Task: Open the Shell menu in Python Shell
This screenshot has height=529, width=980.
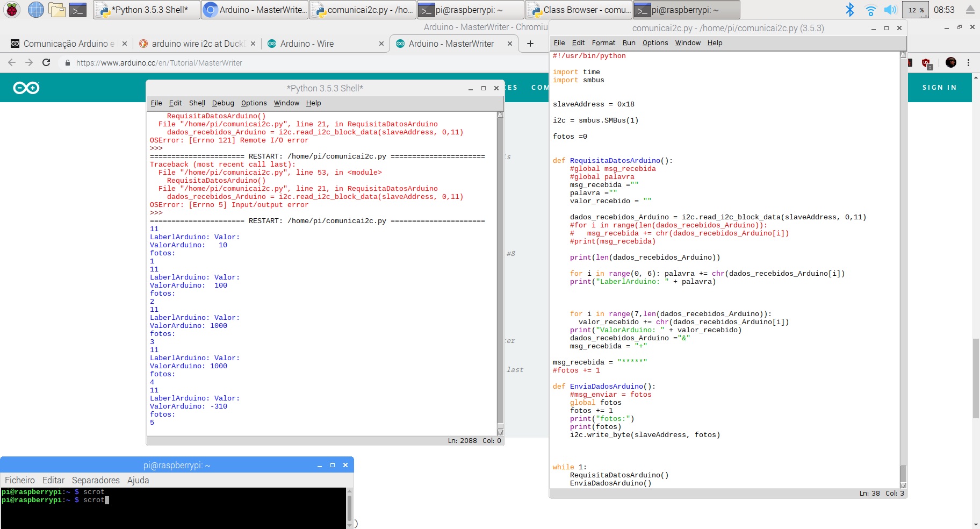Action: pyautogui.click(x=197, y=103)
